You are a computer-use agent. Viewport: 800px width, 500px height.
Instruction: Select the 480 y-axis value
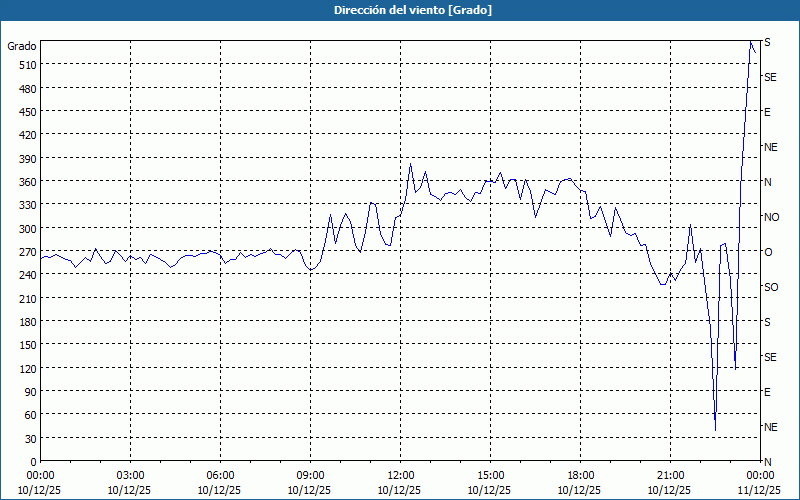click(28, 89)
